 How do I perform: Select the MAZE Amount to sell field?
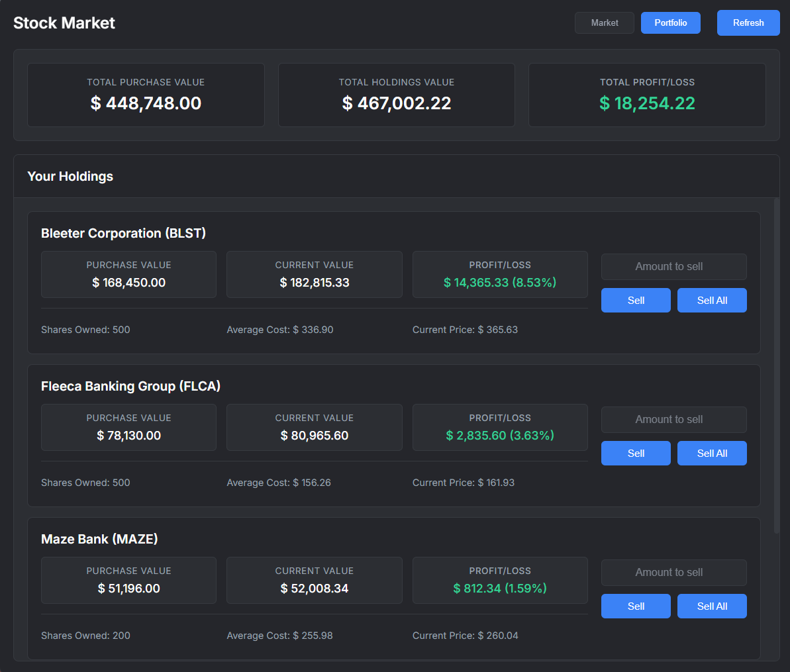click(673, 572)
